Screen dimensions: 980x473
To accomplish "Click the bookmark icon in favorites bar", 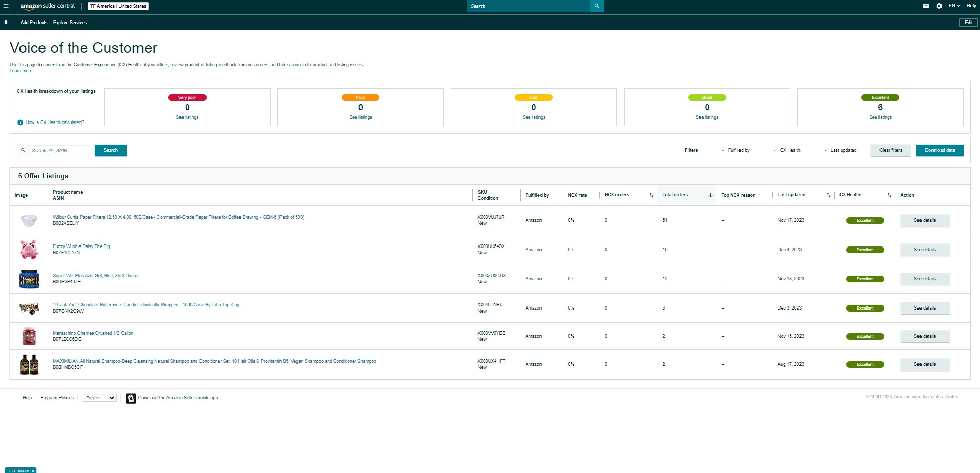I will click(x=6, y=23).
